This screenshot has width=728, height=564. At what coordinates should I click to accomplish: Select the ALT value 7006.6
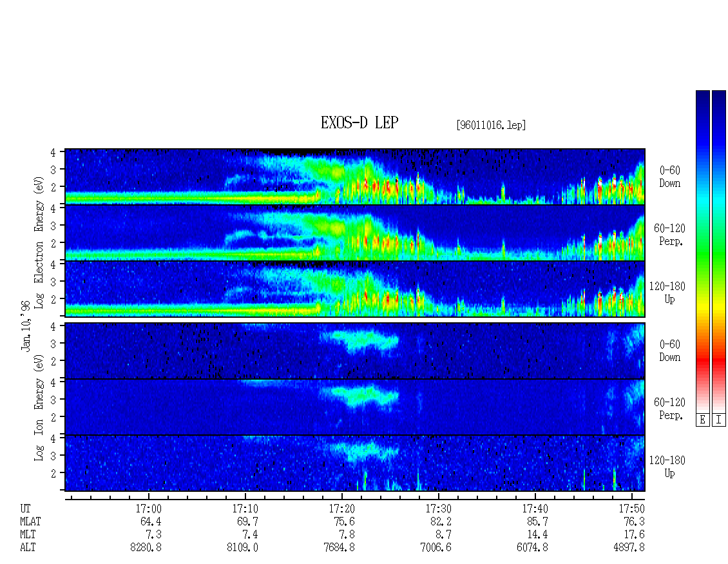coord(436,548)
